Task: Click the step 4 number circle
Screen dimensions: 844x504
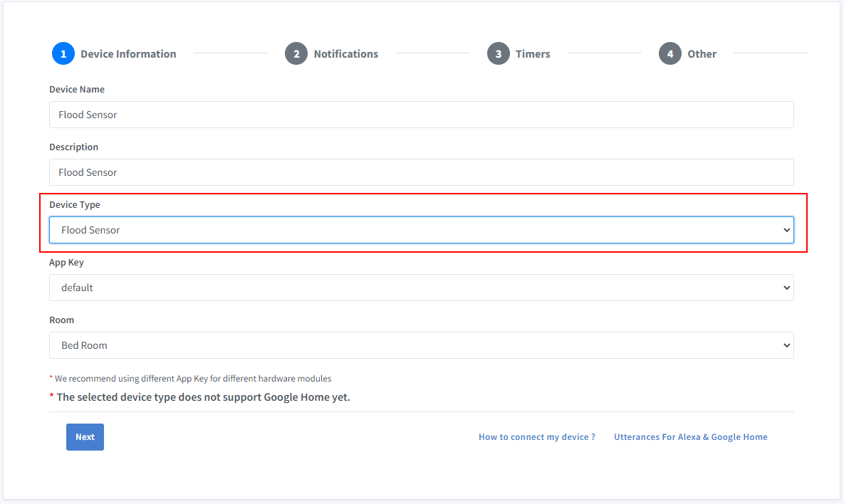Action: point(670,54)
